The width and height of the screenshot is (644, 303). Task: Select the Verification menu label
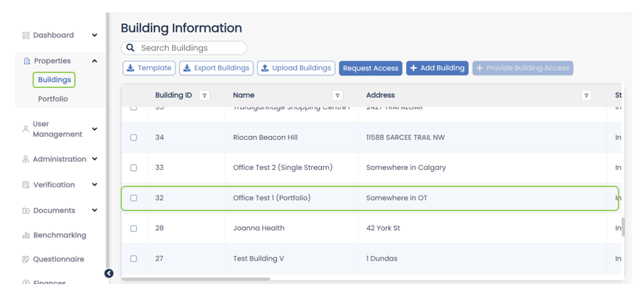(54, 185)
